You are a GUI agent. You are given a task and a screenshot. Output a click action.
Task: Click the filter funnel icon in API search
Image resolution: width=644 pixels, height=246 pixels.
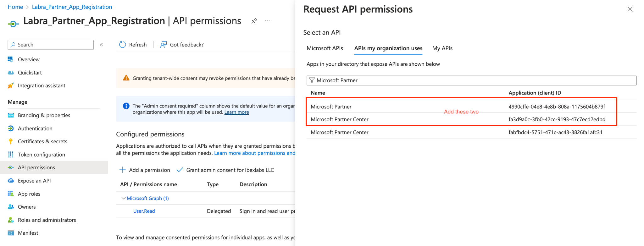312,80
